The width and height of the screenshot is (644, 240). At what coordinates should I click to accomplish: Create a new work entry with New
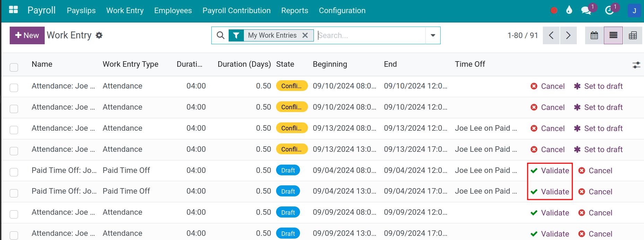(27, 35)
